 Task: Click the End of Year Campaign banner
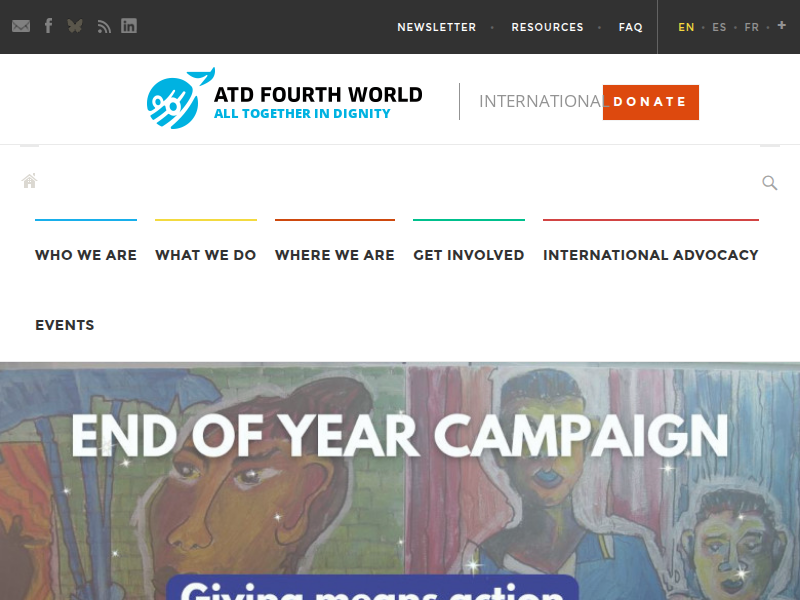point(400,481)
